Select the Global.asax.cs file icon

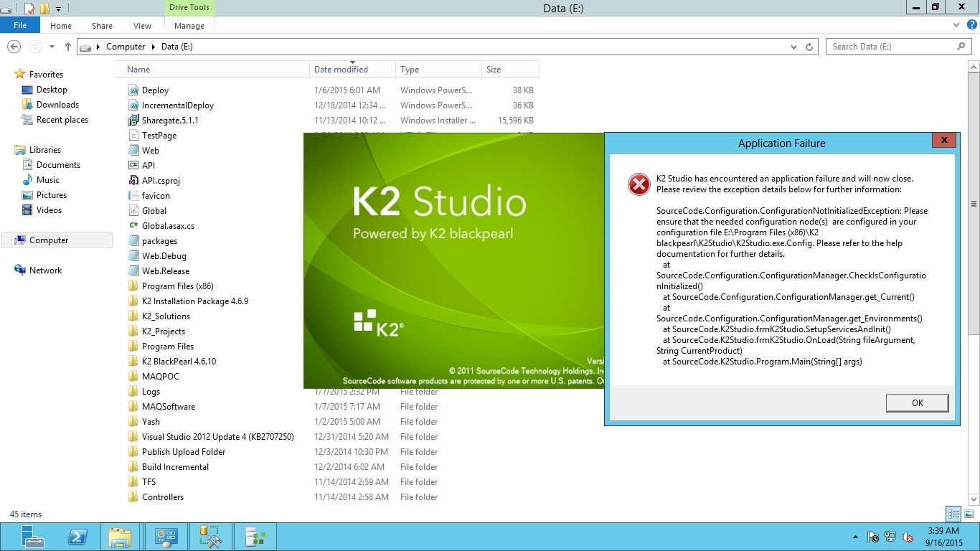coord(133,226)
